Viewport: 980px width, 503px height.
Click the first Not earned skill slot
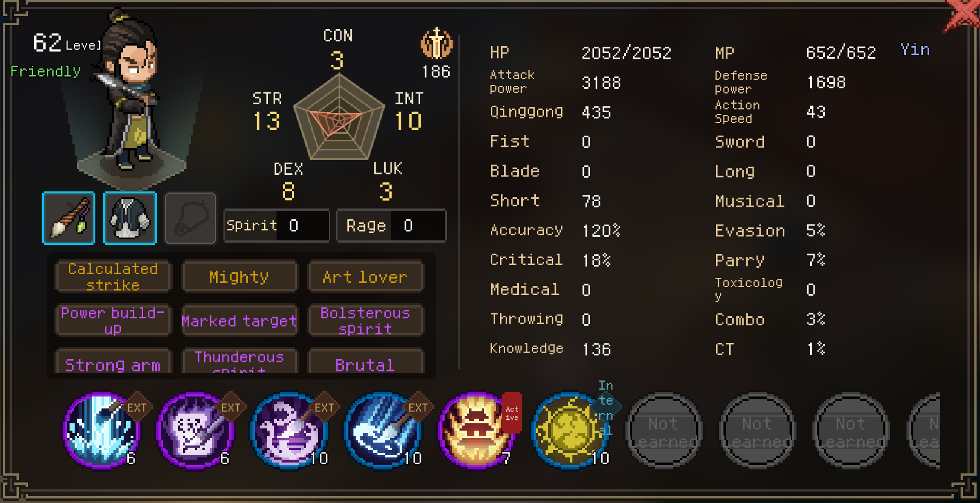(663, 431)
